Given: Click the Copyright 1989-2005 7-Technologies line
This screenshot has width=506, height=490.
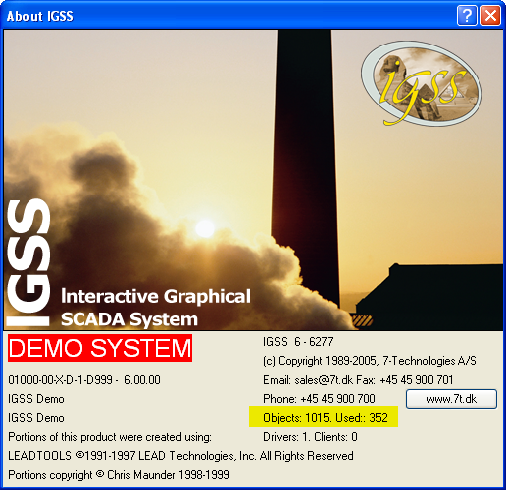Looking at the screenshot, I should pos(370,361).
